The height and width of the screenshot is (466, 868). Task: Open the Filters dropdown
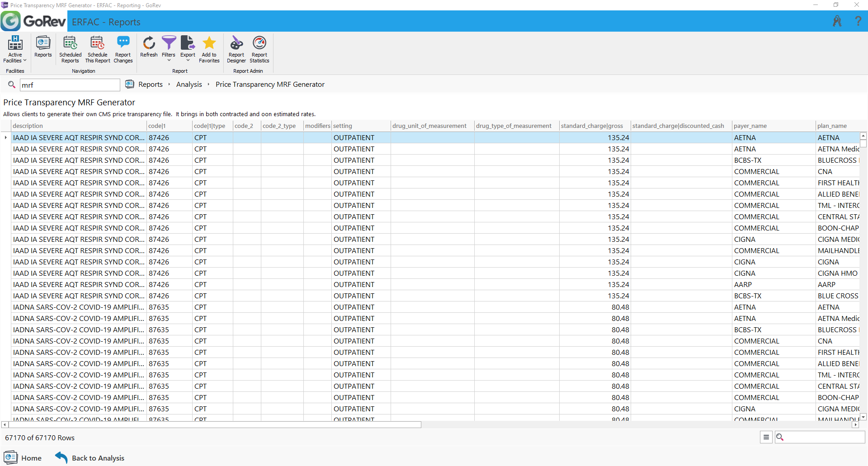(169, 49)
